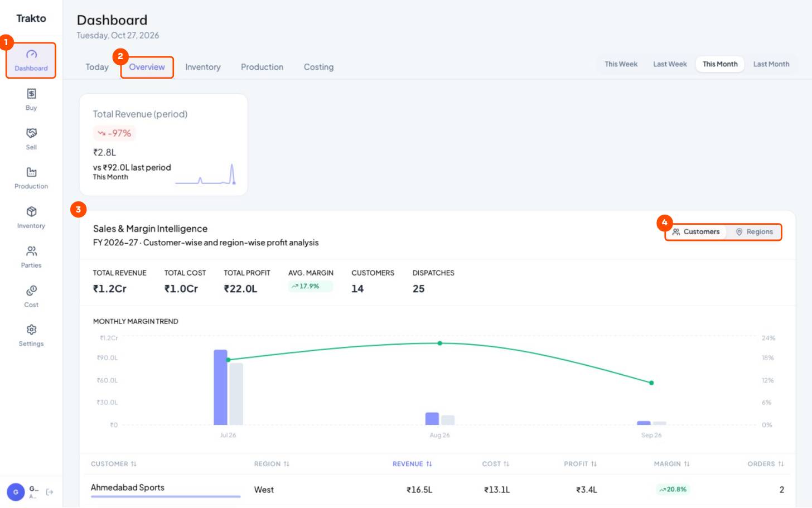
Task: Open the Parties people icon
Action: point(31,251)
